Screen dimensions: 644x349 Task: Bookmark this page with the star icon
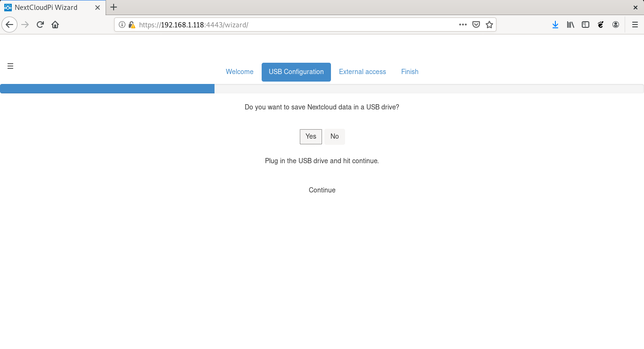tap(489, 25)
